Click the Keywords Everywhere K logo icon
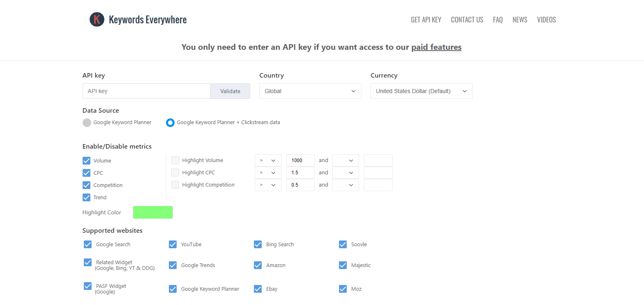 coord(97,19)
